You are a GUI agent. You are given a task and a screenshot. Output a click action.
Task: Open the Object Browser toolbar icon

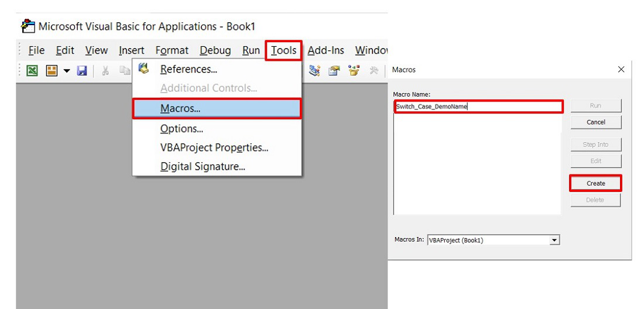click(354, 70)
